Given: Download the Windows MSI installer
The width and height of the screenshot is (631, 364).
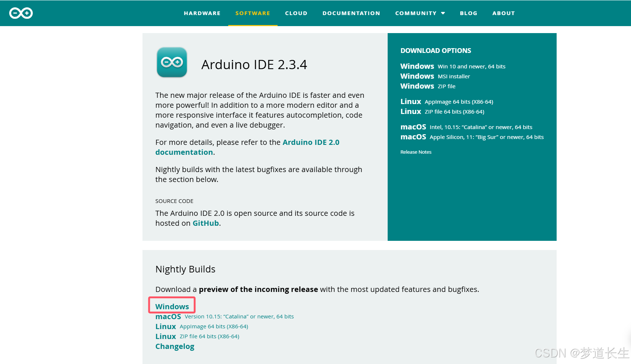Looking at the screenshot, I should pos(435,76).
